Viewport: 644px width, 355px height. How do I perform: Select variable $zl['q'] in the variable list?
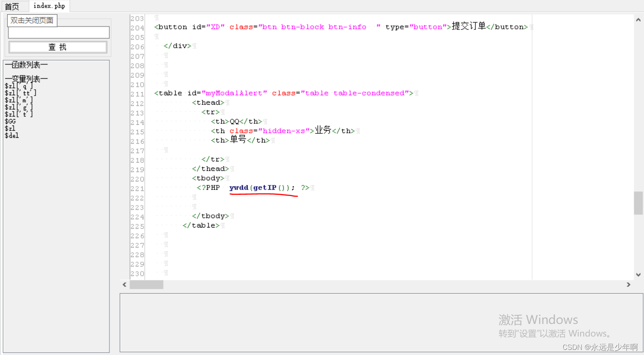click(18, 85)
